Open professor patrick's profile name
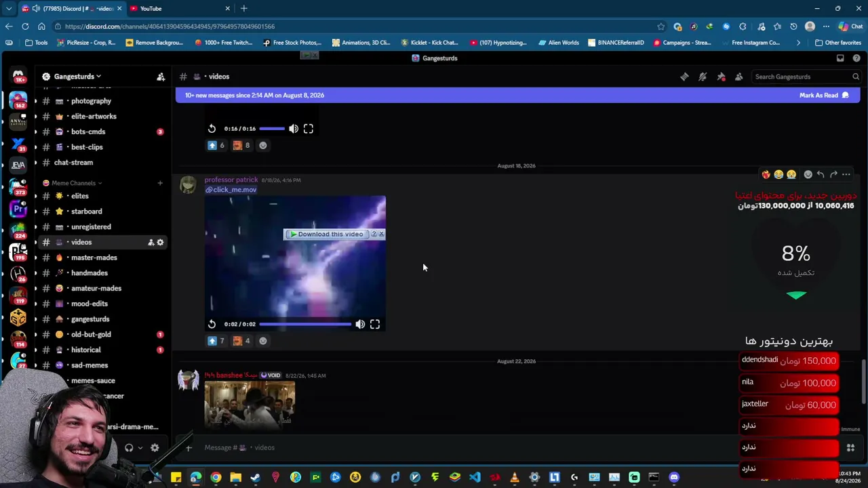This screenshot has height=488, width=868. [x=231, y=180]
